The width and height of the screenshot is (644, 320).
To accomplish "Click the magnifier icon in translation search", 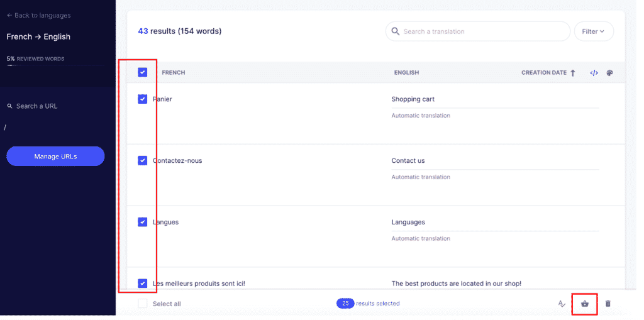I will [x=396, y=31].
